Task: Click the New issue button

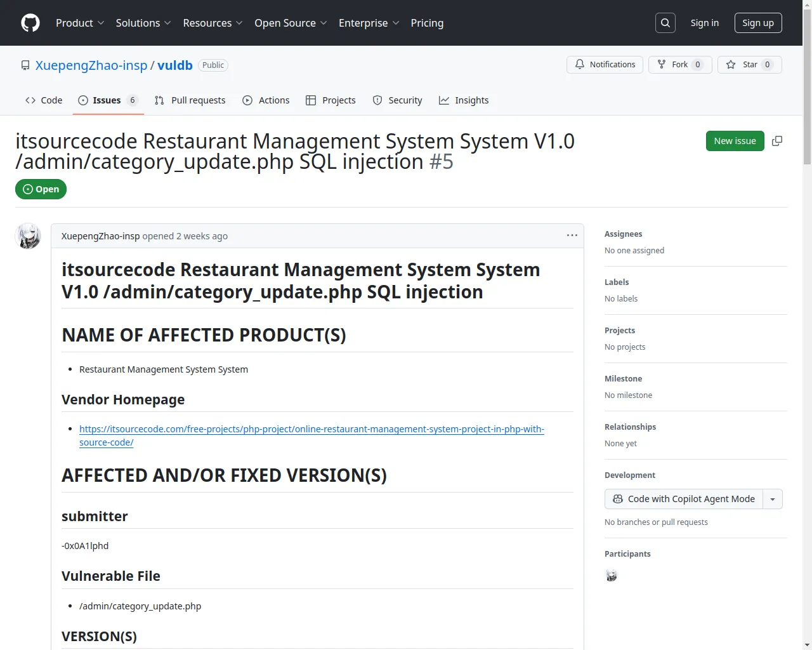Action: pos(735,141)
